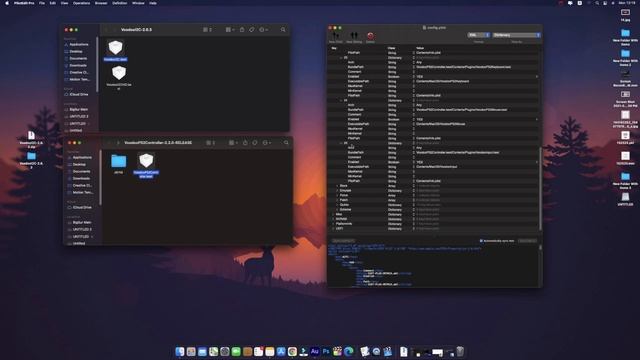Click tag icon in VoodooPS2Controller Finder window
Screen dimensions: 640x360
pyautogui.click(x=255, y=143)
